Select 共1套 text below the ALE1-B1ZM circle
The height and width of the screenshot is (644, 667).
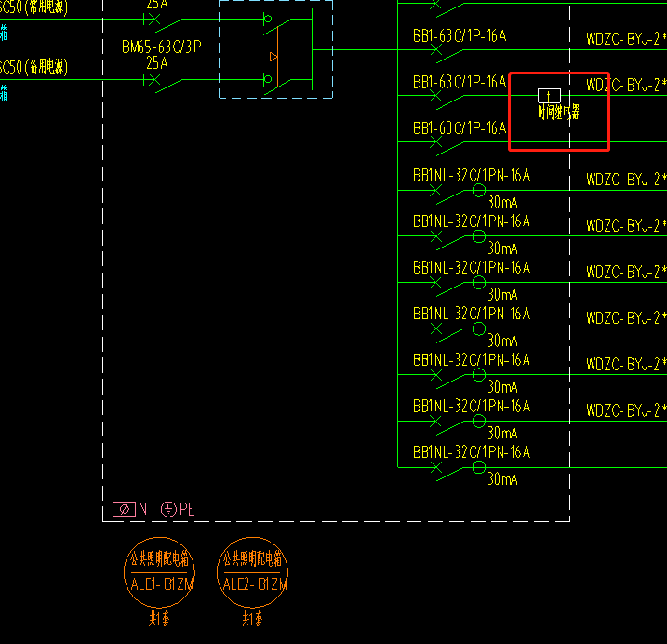click(x=159, y=618)
